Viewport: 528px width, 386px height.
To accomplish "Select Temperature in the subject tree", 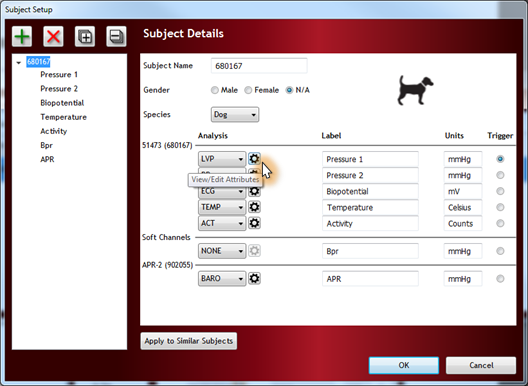I will pyautogui.click(x=63, y=117).
